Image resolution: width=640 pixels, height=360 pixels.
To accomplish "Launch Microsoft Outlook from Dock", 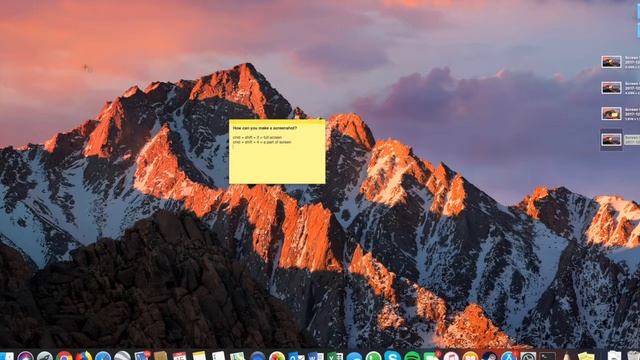I will click(x=296, y=356).
